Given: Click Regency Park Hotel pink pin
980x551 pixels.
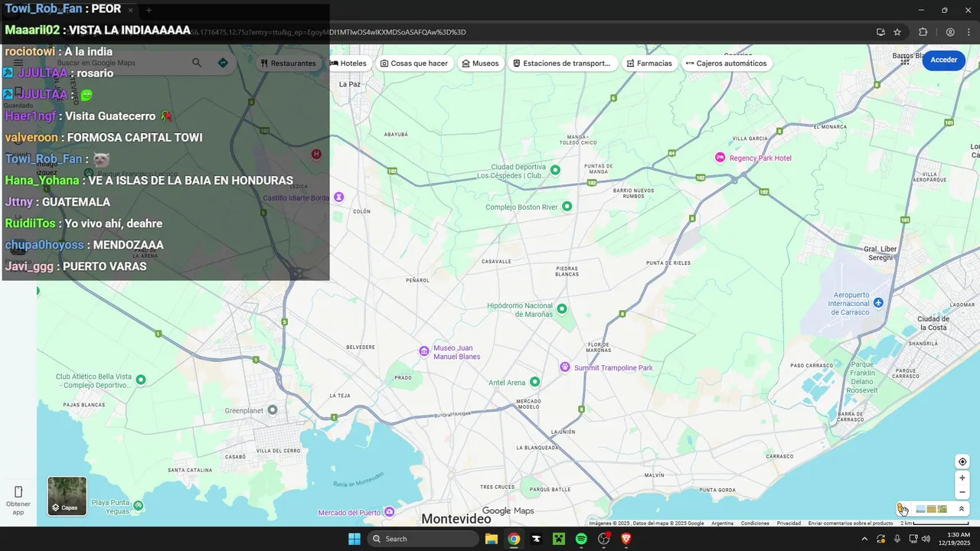Looking at the screenshot, I should pyautogui.click(x=720, y=158).
